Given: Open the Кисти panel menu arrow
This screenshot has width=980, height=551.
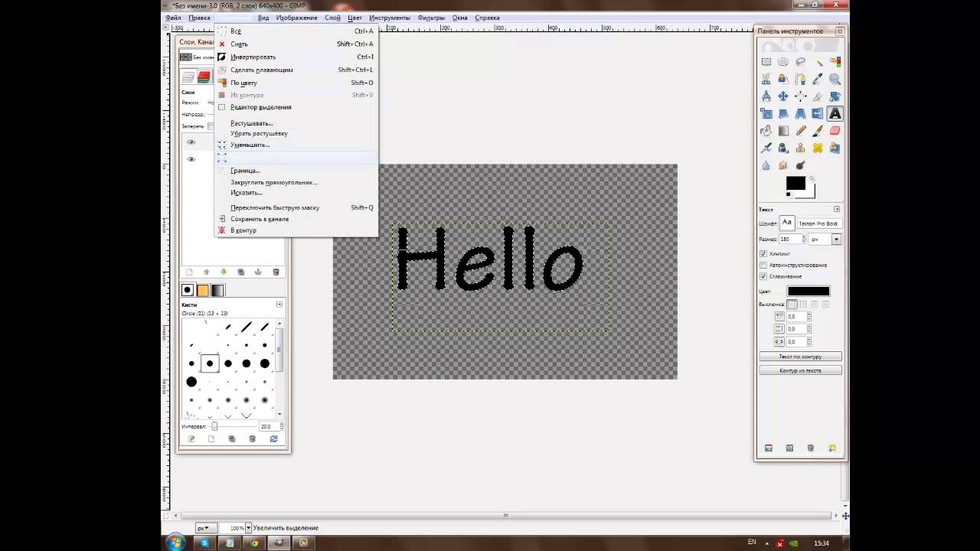Looking at the screenshot, I should (x=279, y=305).
